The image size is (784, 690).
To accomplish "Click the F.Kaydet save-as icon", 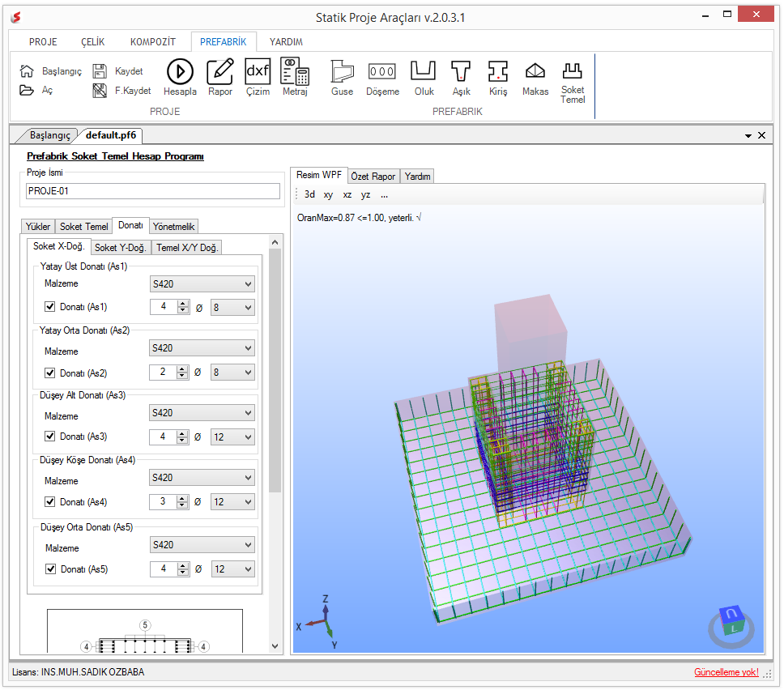I will pos(100,91).
